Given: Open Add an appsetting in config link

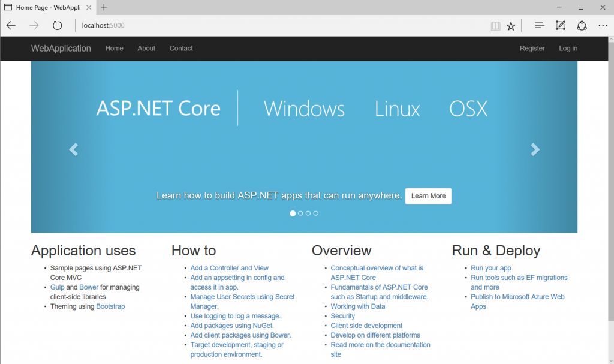Looking at the screenshot, I should [237, 282].
